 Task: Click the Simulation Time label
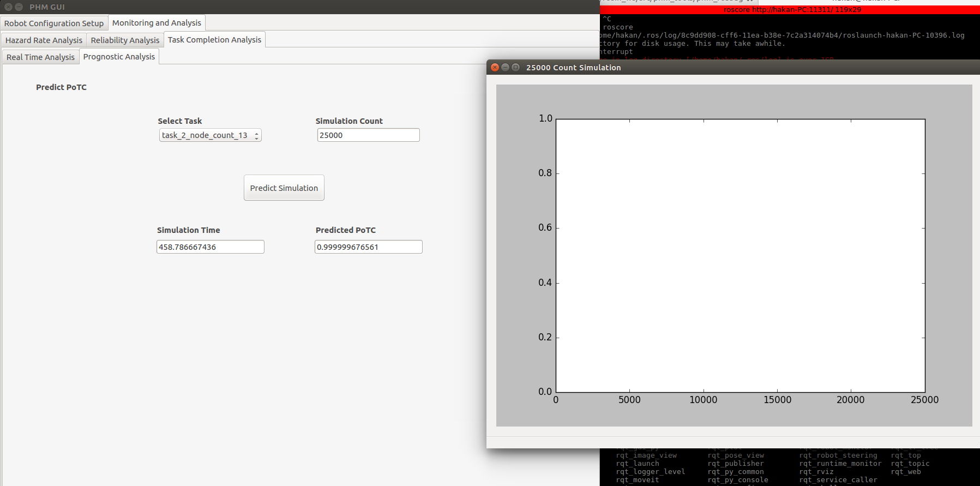[x=188, y=230]
